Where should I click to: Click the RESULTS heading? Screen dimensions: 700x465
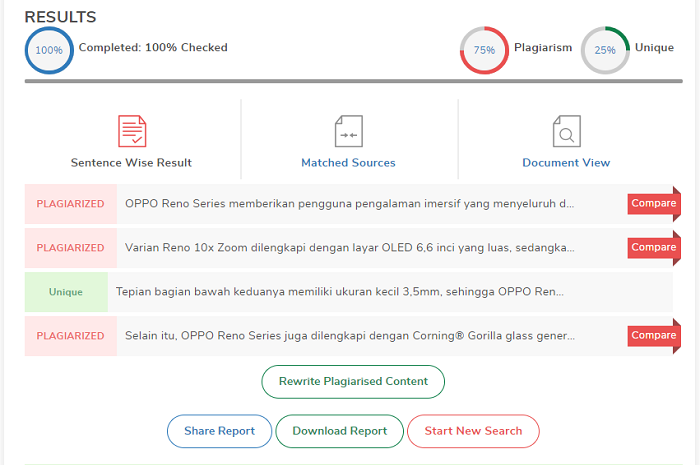pyautogui.click(x=60, y=17)
